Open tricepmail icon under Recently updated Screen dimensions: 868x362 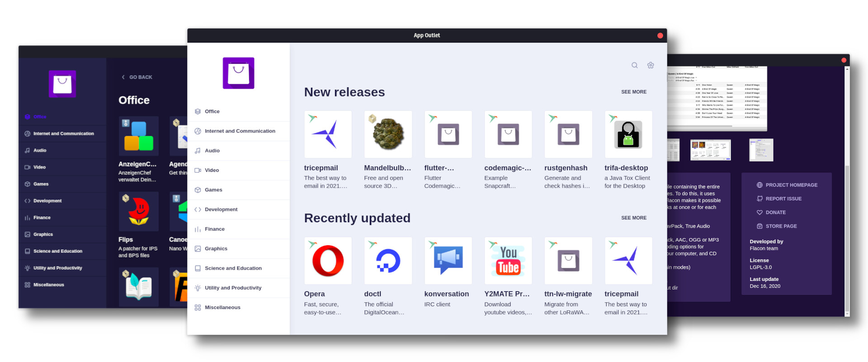click(628, 261)
